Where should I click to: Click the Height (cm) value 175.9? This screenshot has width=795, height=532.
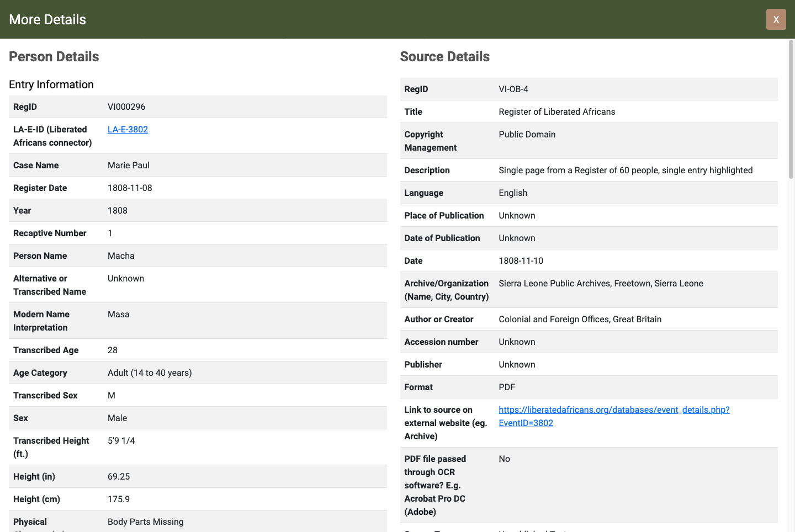pyautogui.click(x=119, y=499)
